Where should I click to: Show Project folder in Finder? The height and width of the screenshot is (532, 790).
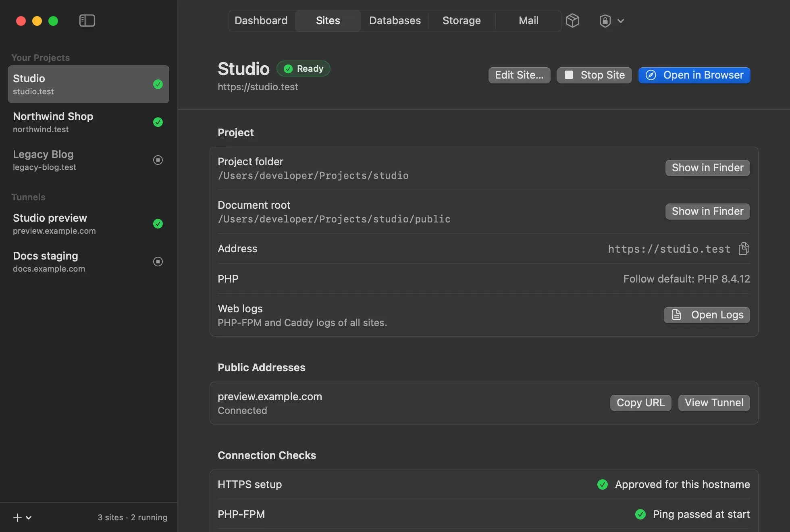pyautogui.click(x=707, y=168)
